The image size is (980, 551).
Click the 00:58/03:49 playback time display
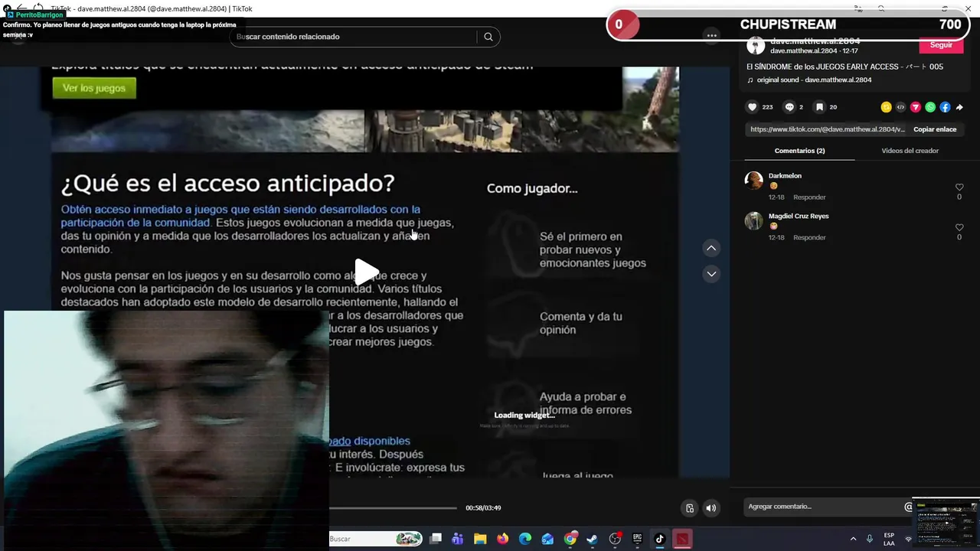tap(483, 508)
